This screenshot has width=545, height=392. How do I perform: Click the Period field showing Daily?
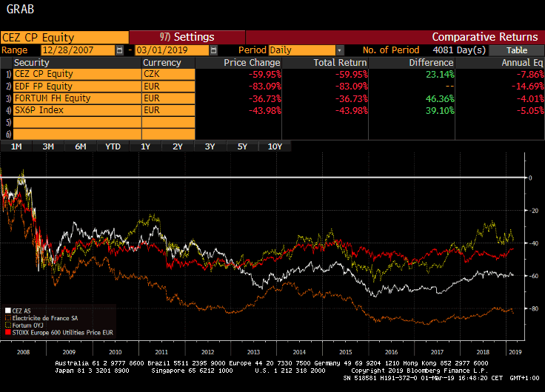pos(302,50)
